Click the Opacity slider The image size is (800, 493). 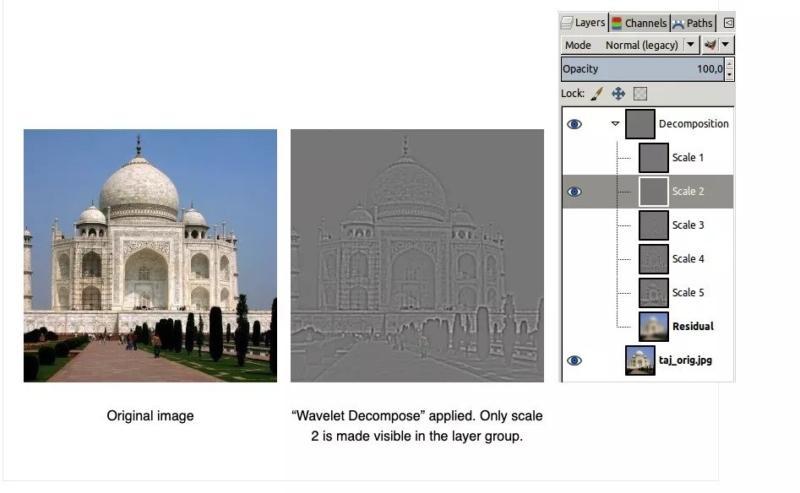click(642, 69)
